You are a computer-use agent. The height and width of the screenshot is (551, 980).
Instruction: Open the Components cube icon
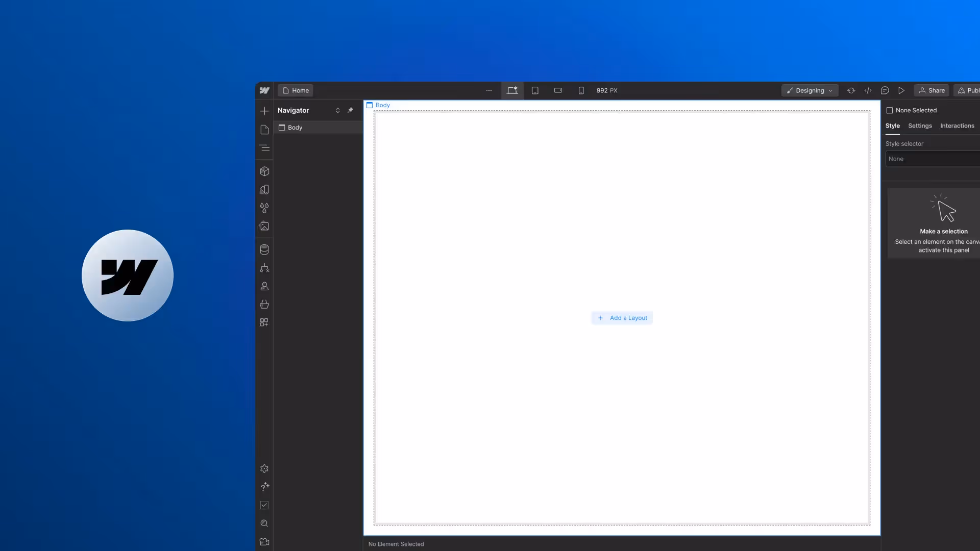point(264,171)
